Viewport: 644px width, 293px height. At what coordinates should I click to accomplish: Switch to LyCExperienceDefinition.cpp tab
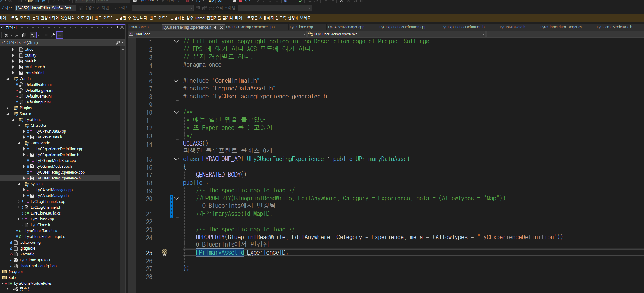(x=403, y=27)
